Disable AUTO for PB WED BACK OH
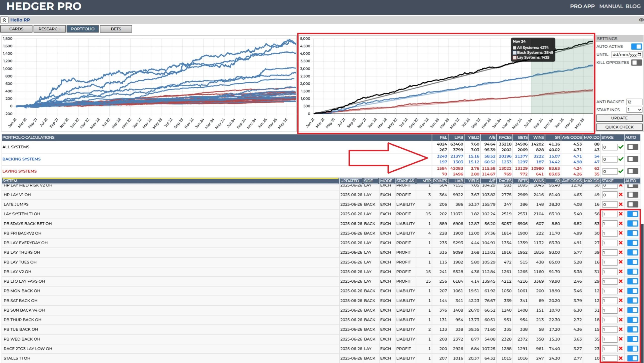The width and height of the screenshot is (644, 363). coord(633,339)
